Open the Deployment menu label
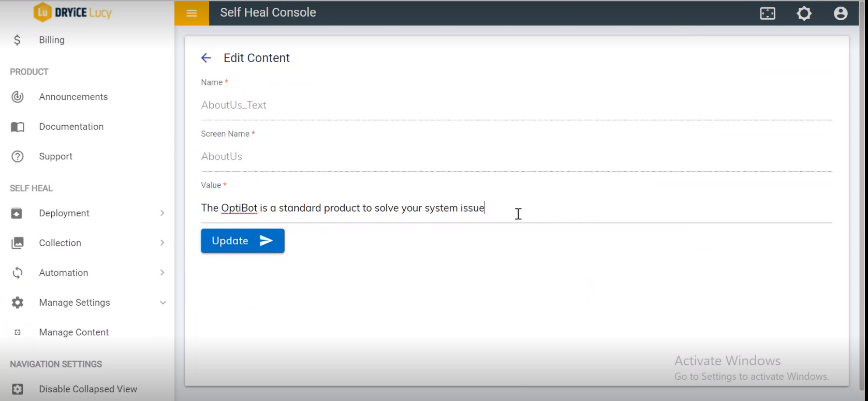The height and width of the screenshot is (401, 868). click(x=64, y=213)
